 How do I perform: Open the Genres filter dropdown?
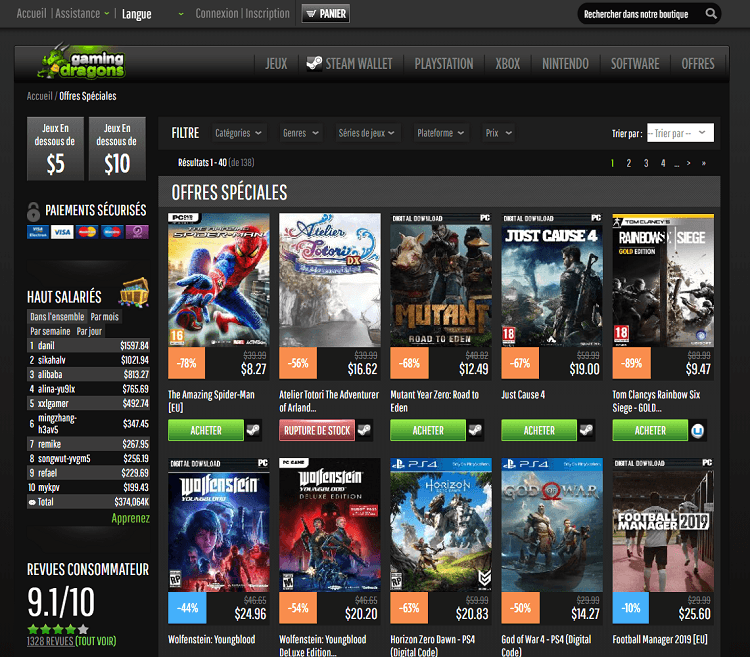[301, 133]
